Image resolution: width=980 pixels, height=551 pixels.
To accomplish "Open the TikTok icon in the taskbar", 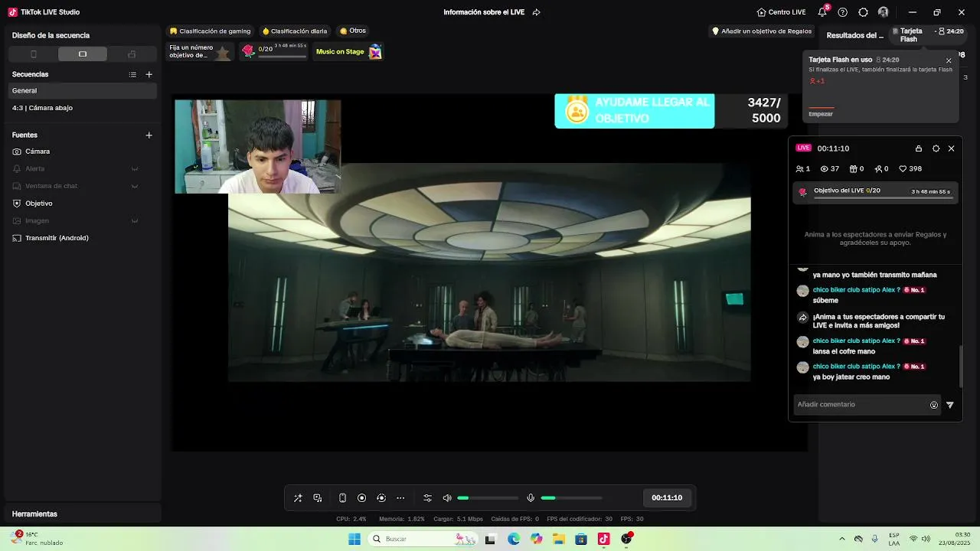I will tap(603, 539).
